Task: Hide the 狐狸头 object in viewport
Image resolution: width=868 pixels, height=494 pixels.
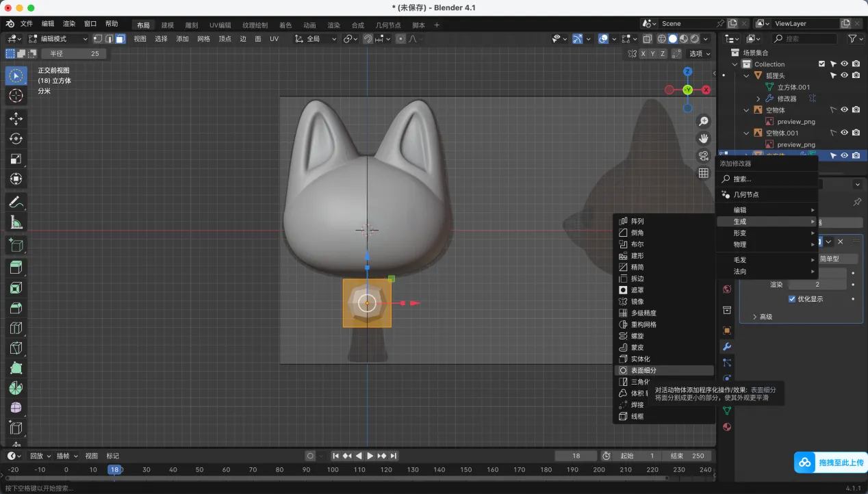Action: click(844, 75)
